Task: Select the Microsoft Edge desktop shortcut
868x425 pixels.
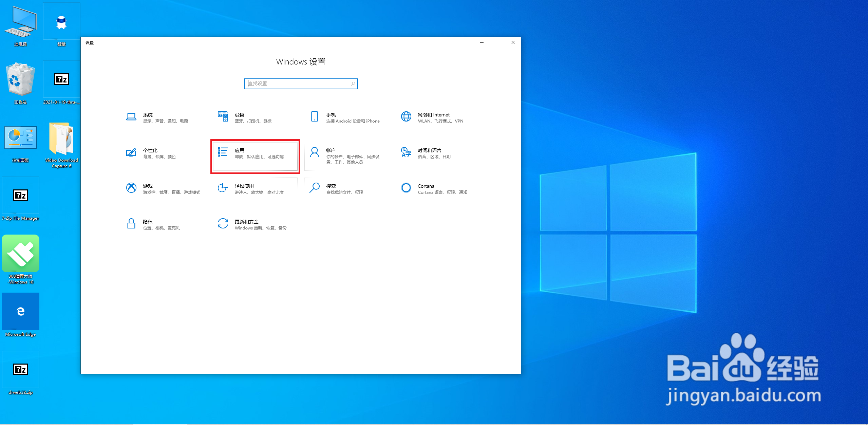Action: coord(20,312)
